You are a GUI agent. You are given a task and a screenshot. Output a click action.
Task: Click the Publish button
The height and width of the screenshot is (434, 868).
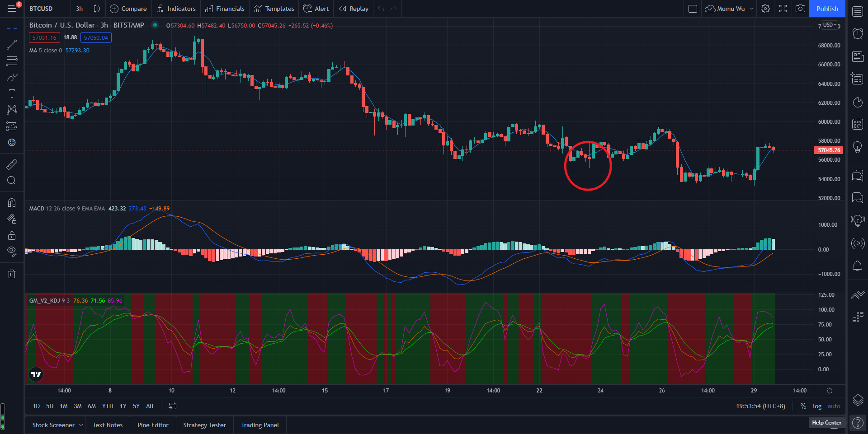827,9
